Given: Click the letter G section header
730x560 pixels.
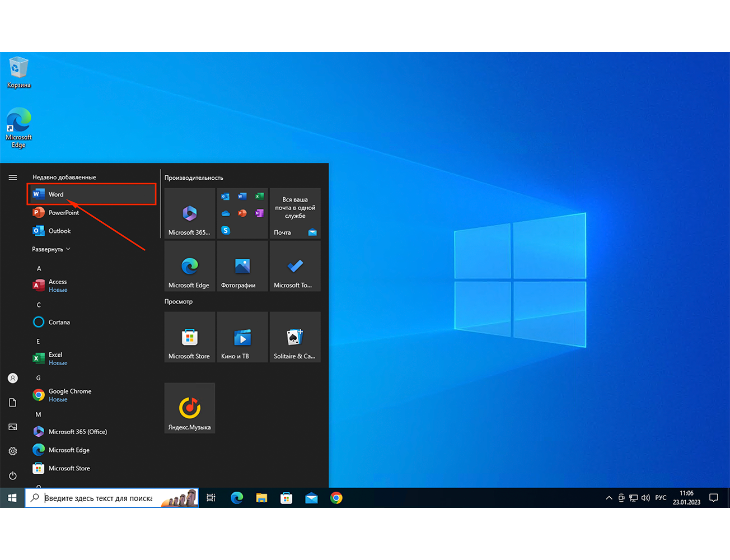Looking at the screenshot, I should [x=39, y=378].
